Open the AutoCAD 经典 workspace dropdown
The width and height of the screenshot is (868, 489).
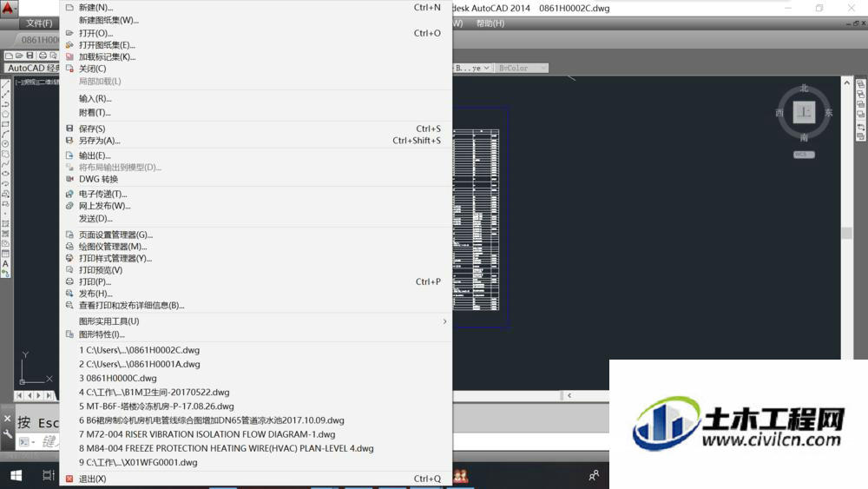point(32,68)
